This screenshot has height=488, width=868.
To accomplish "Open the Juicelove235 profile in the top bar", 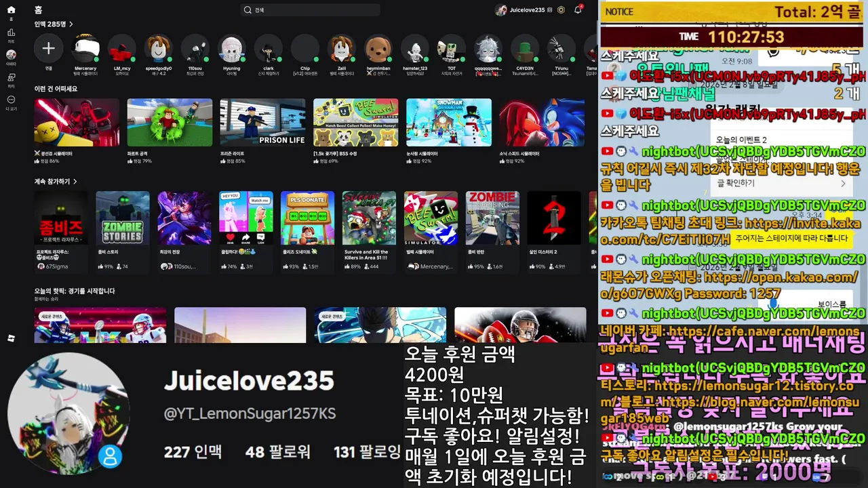I will tap(520, 10).
